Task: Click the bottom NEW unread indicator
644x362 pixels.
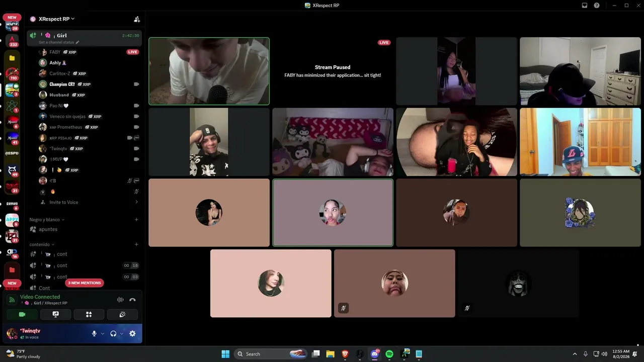Action: click(x=12, y=283)
